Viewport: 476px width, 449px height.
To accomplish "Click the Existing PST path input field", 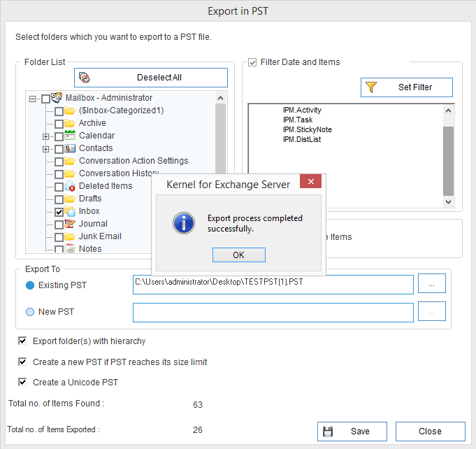I will pyautogui.click(x=273, y=285).
